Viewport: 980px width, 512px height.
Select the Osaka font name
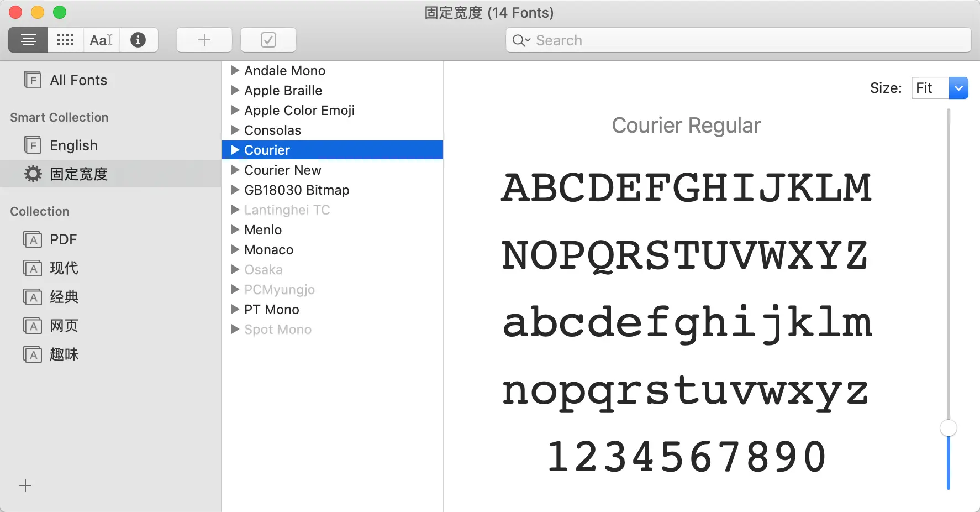[264, 270]
